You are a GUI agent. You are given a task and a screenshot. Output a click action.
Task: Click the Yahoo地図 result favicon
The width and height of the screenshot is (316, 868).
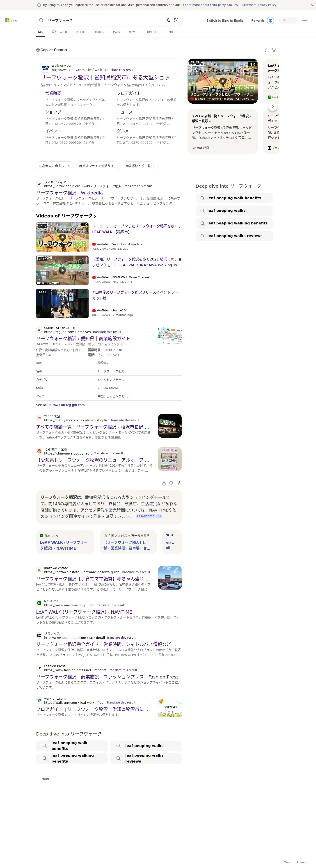(x=39, y=418)
